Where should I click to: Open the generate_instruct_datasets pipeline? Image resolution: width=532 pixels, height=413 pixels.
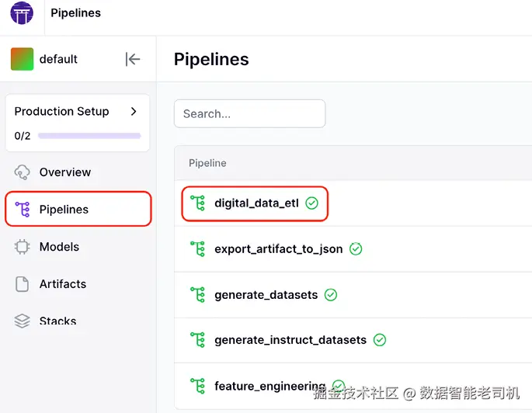pyautogui.click(x=290, y=340)
